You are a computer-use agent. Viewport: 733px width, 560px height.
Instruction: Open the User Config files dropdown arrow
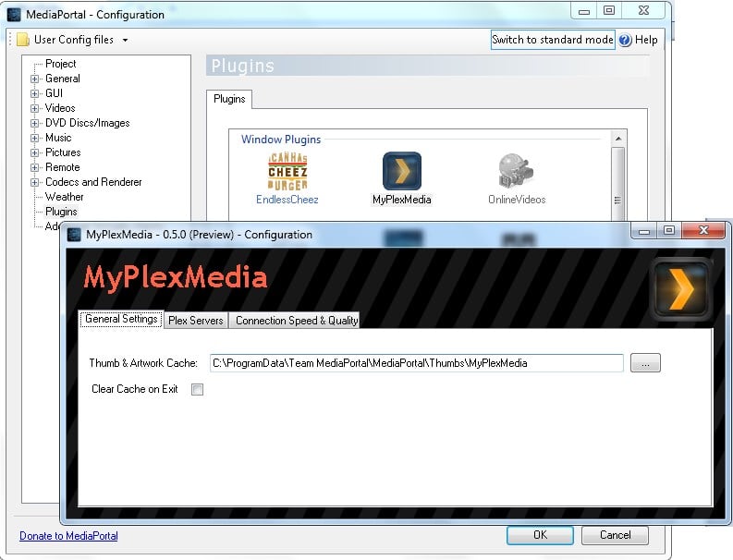pyautogui.click(x=126, y=41)
